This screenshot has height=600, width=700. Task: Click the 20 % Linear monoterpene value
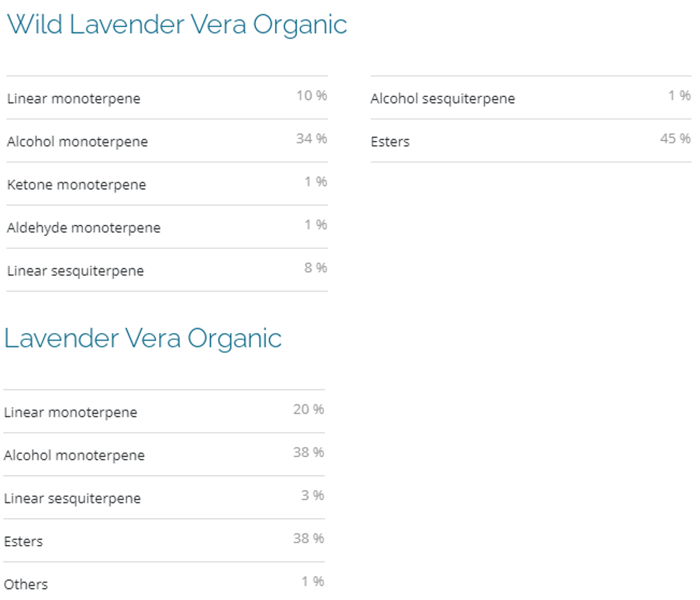(x=308, y=409)
